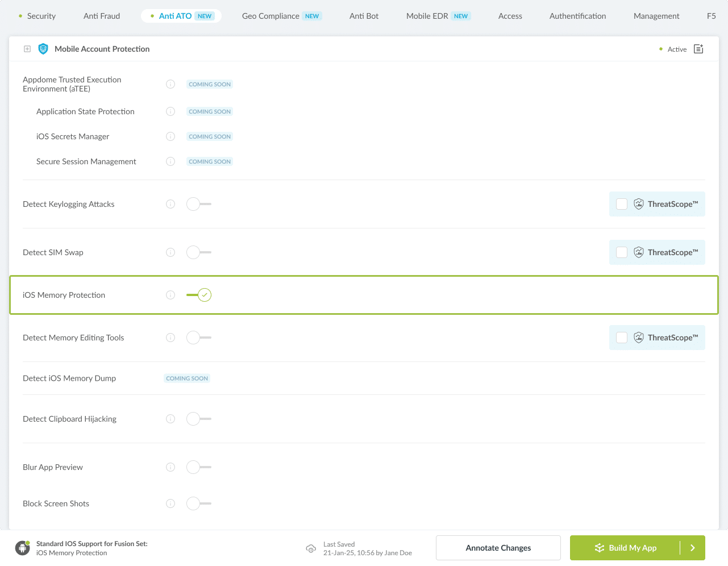
Task: Click the Annotate Changes button
Action: 498,548
